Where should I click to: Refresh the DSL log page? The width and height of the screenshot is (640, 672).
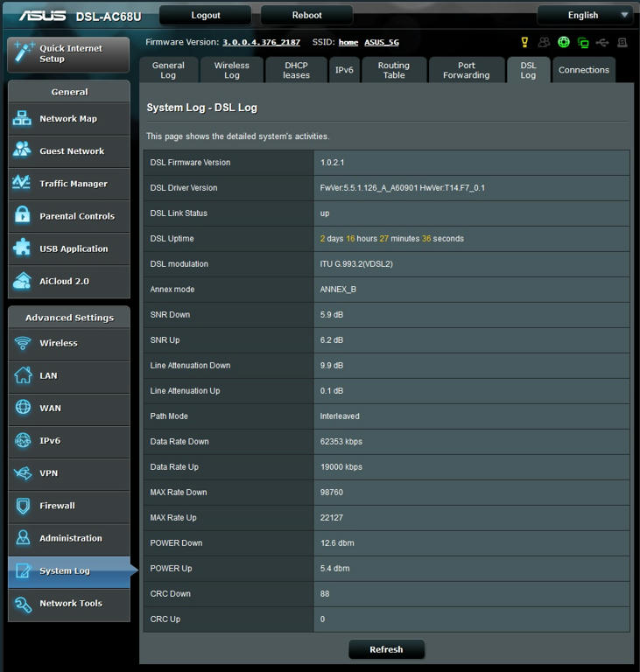[x=386, y=649]
